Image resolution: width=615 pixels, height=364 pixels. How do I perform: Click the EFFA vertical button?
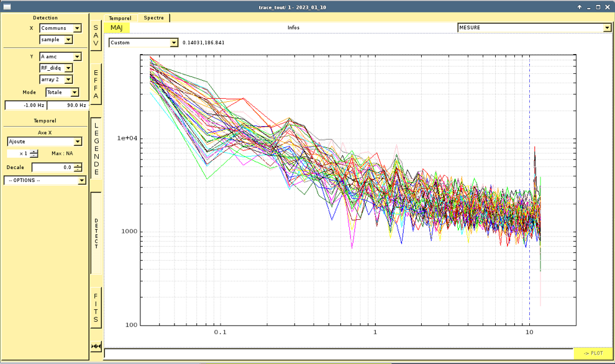pyautogui.click(x=96, y=84)
